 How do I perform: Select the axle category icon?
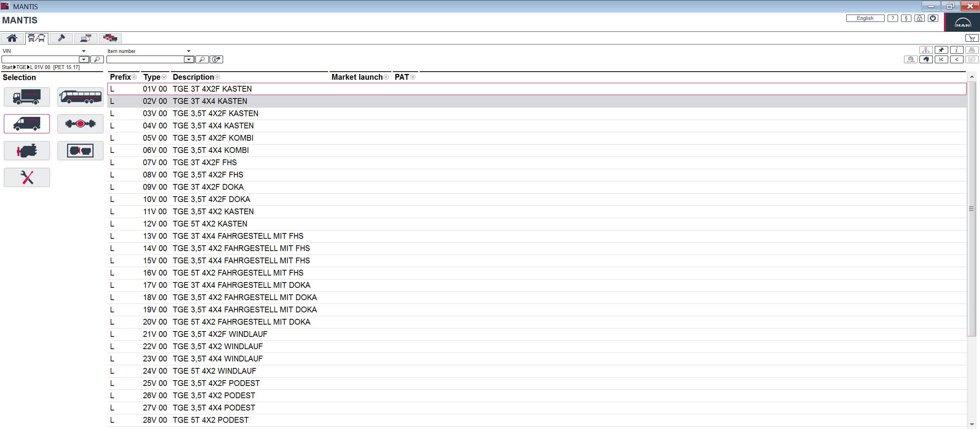[80, 124]
